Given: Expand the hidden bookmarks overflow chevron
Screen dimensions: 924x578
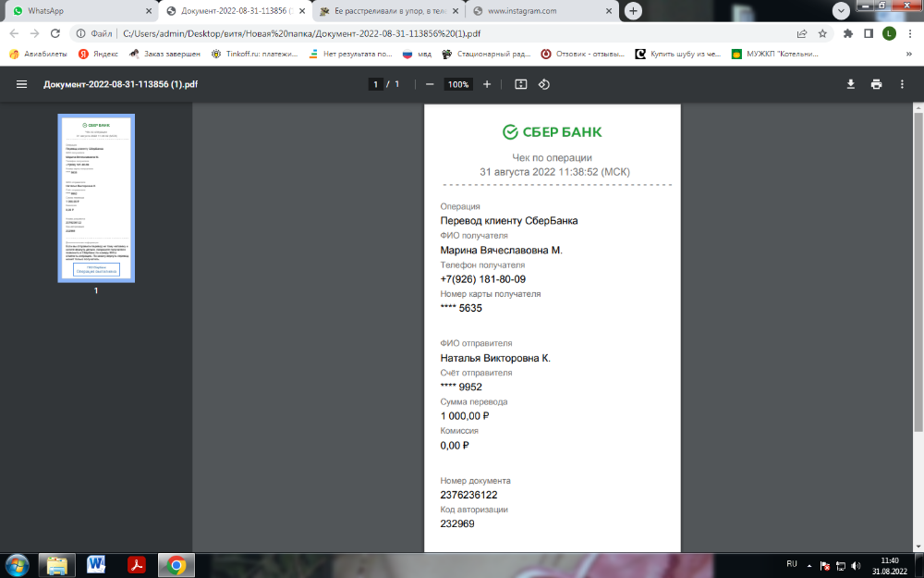Looking at the screenshot, I should (x=909, y=55).
